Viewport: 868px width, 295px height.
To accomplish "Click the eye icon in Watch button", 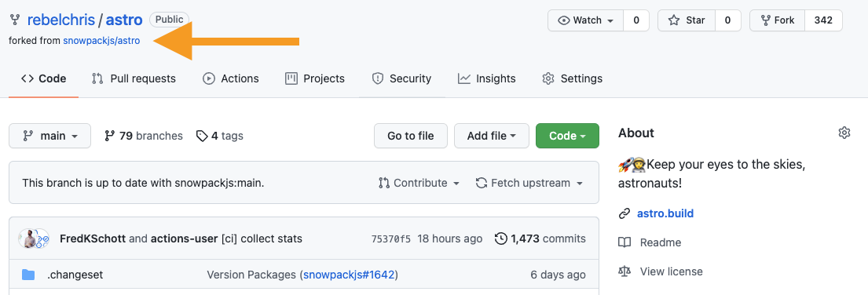I will pyautogui.click(x=563, y=20).
